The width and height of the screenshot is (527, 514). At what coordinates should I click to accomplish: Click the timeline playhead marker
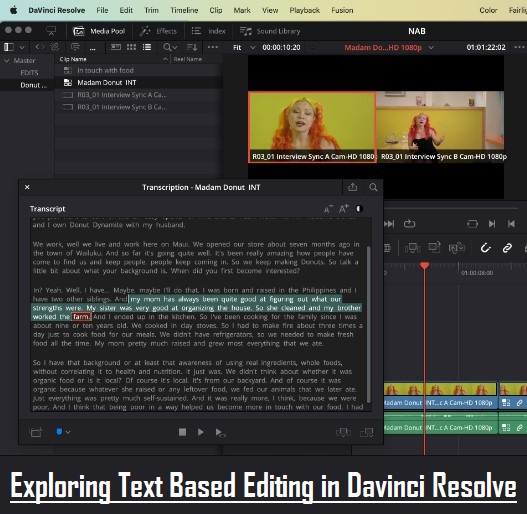tap(424, 266)
